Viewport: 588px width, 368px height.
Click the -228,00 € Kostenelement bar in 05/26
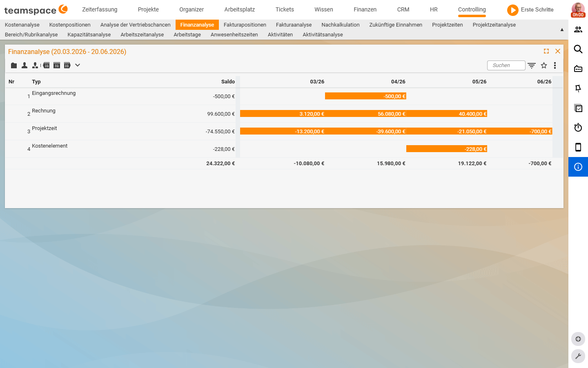[x=447, y=149]
